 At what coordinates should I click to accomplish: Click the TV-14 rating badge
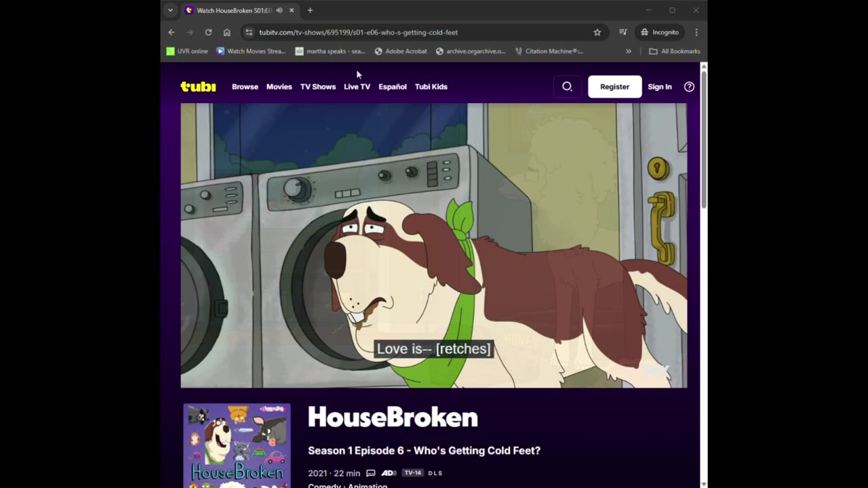(412, 473)
